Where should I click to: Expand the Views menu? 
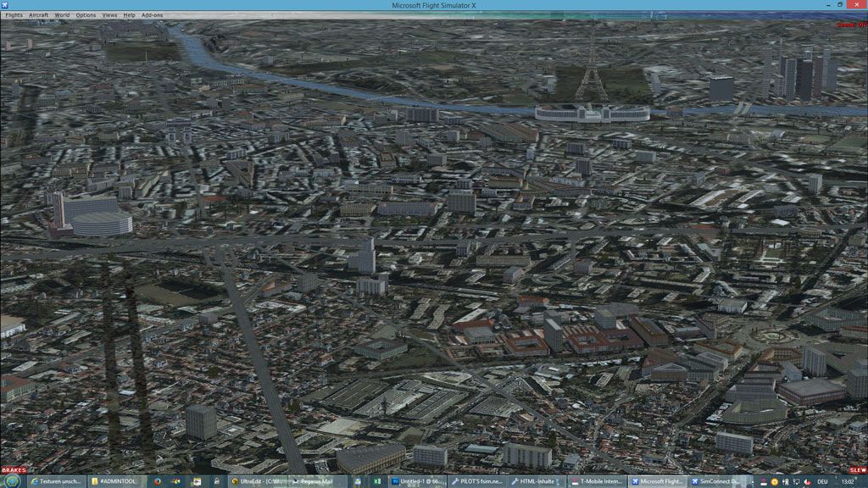point(110,15)
